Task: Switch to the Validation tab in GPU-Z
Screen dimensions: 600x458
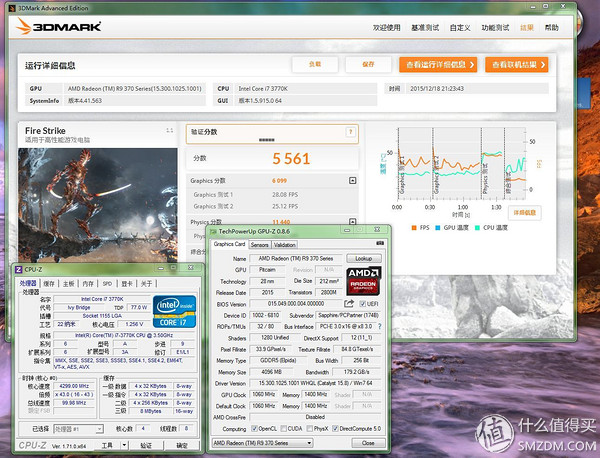Action: pos(284,245)
